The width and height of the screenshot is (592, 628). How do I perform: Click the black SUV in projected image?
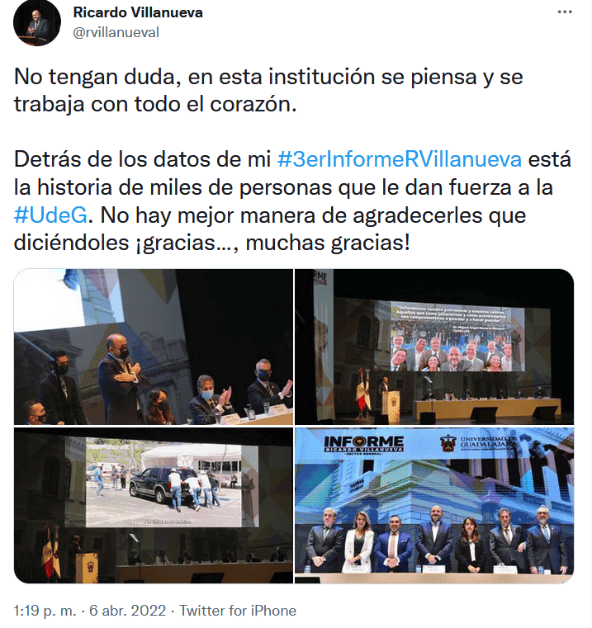click(160, 484)
